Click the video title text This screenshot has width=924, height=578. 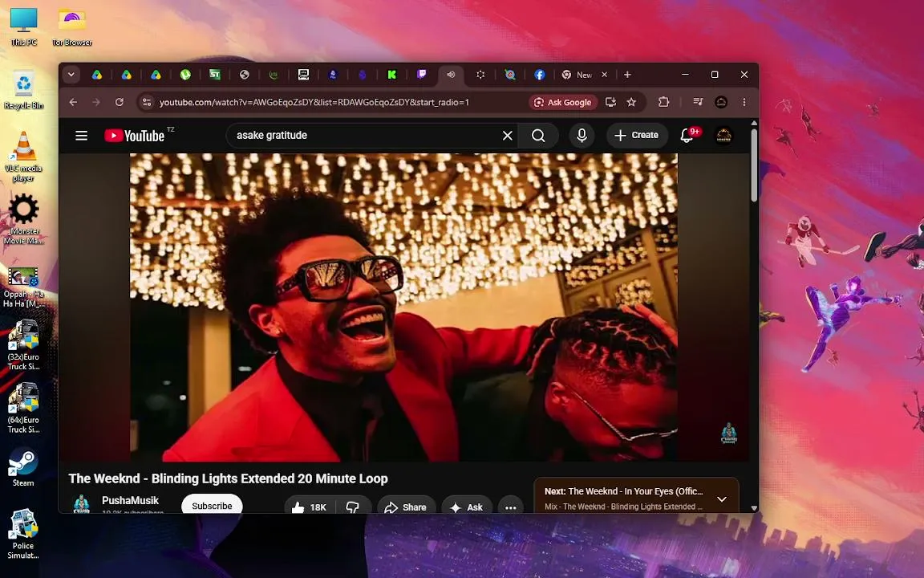228,478
